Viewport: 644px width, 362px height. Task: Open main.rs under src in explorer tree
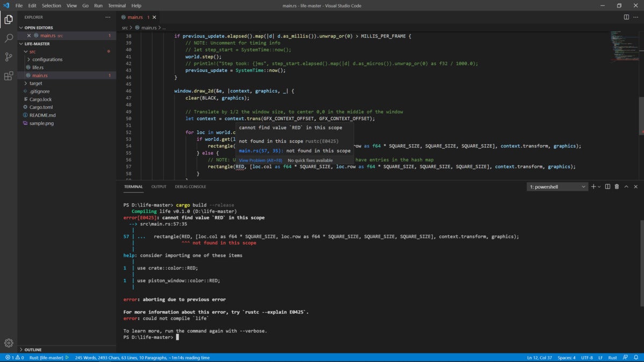pyautogui.click(x=67, y=75)
